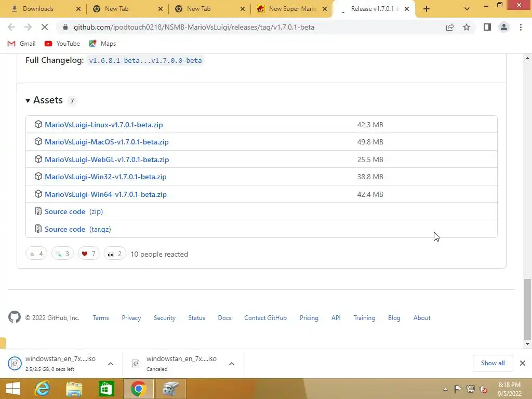The height and width of the screenshot is (399, 532).
Task: Download MarioVsLuigi-WebGL zip
Action: pos(107,159)
